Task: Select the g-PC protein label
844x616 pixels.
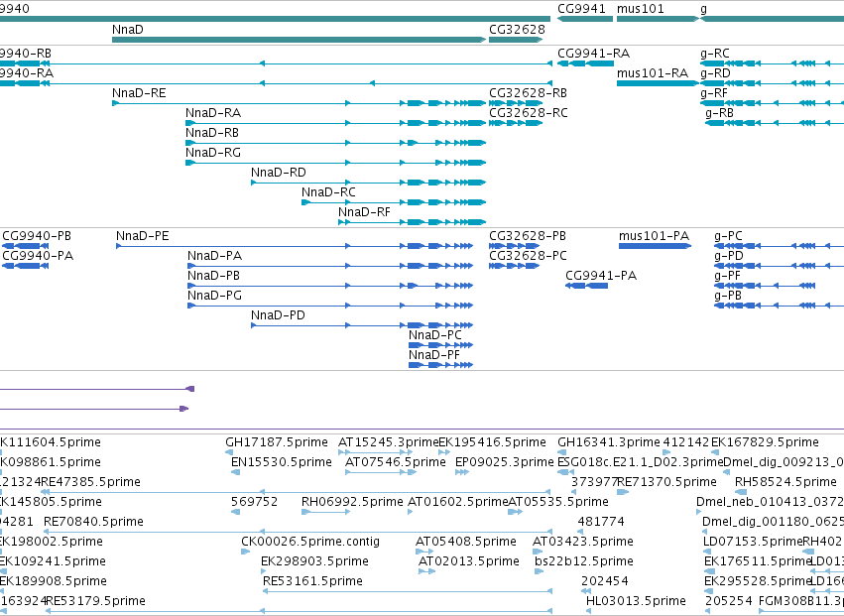Action: coord(728,236)
